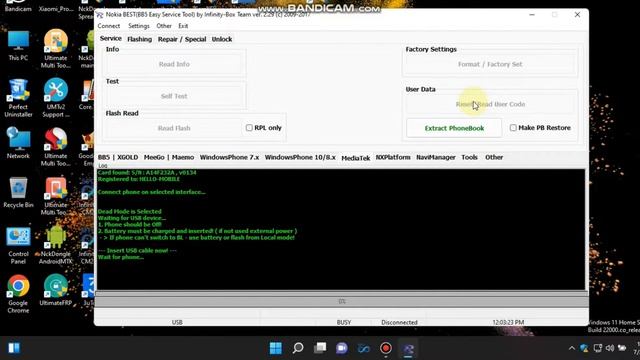
Task: Click the 'Card found: S/N' log line
Action: click(147, 173)
